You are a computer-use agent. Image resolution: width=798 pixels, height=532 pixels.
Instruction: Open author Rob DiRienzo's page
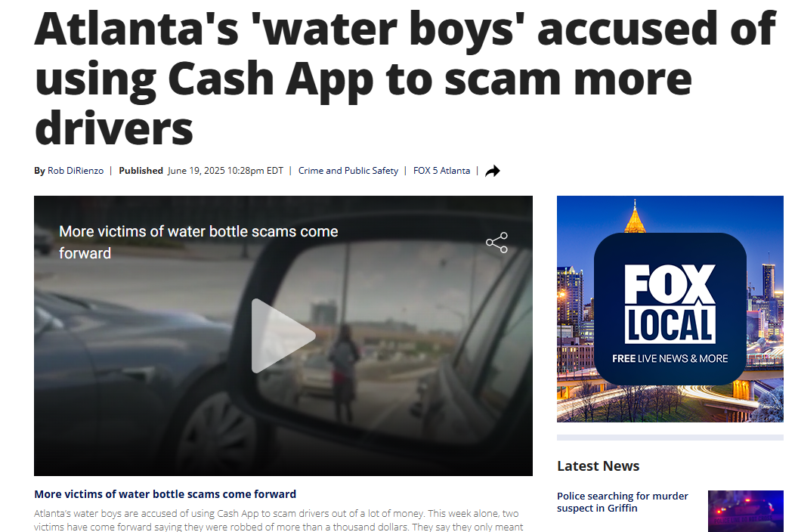[x=76, y=171]
